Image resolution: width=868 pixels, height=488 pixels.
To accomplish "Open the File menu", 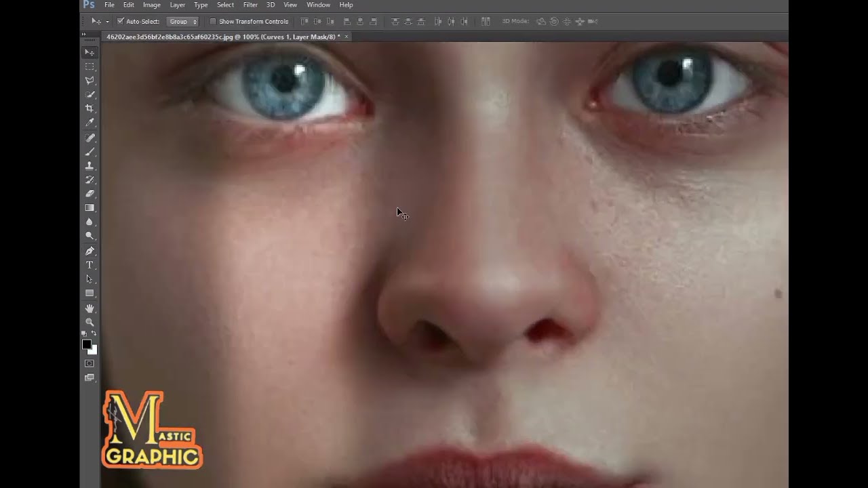I will [109, 5].
